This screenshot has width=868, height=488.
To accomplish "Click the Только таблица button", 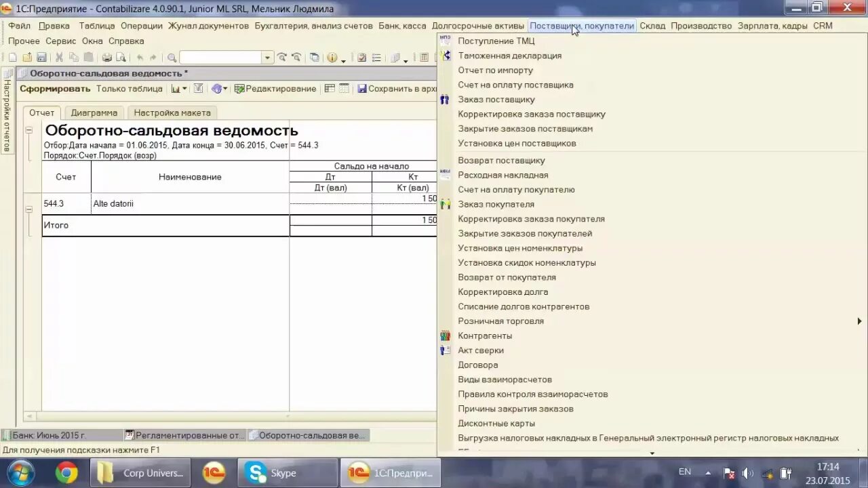I will [x=129, y=89].
